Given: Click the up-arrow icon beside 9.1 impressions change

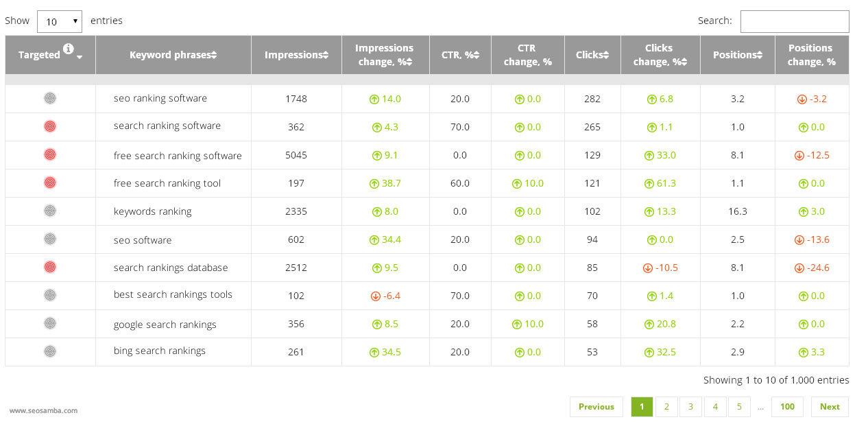Looking at the screenshot, I should point(377,155).
